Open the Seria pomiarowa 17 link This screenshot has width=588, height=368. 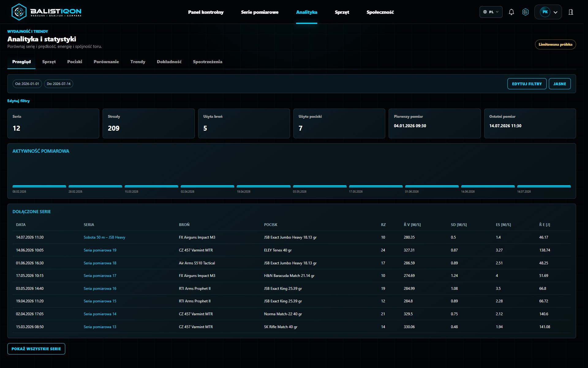(100, 276)
